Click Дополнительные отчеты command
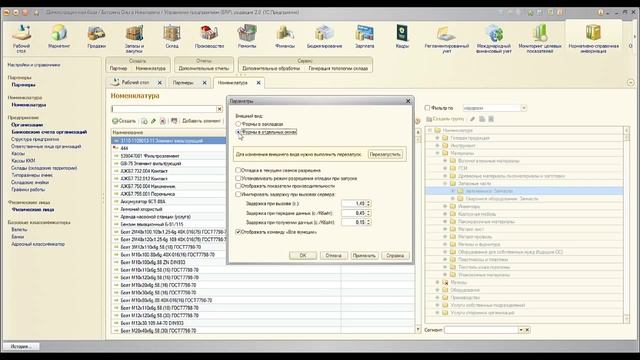Screen dimensions: 640x360 click(204, 68)
